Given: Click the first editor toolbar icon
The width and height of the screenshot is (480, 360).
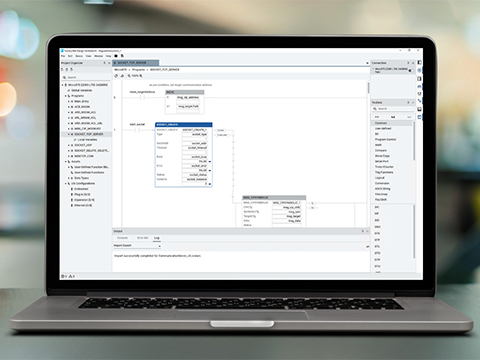Looking at the screenshot, I should 116,76.
